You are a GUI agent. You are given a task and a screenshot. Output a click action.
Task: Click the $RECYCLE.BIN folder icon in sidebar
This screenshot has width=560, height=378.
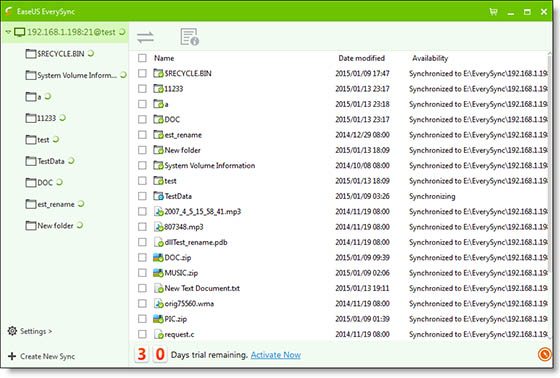coord(31,54)
